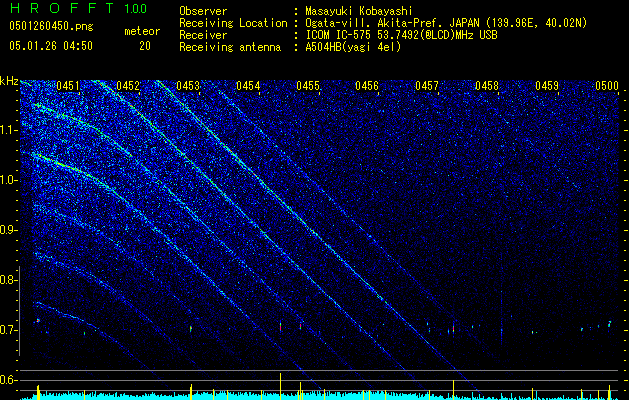Click the 0453 time axis marker
The image size is (629, 400).
(x=188, y=86)
